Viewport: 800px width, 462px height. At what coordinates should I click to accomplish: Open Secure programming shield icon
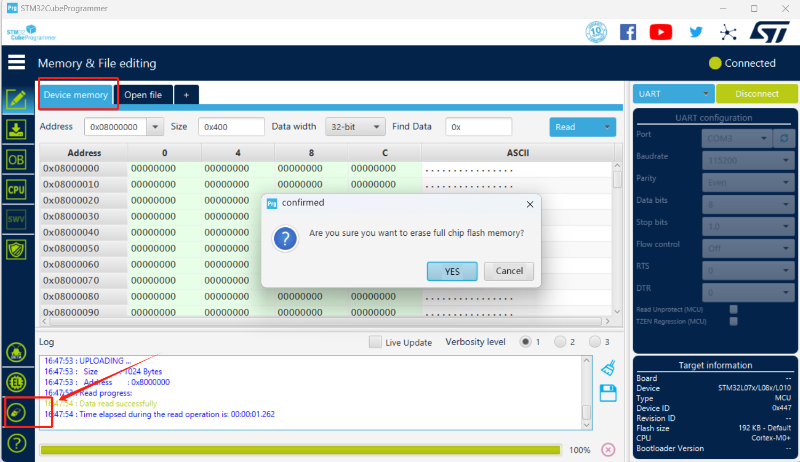tap(16, 250)
